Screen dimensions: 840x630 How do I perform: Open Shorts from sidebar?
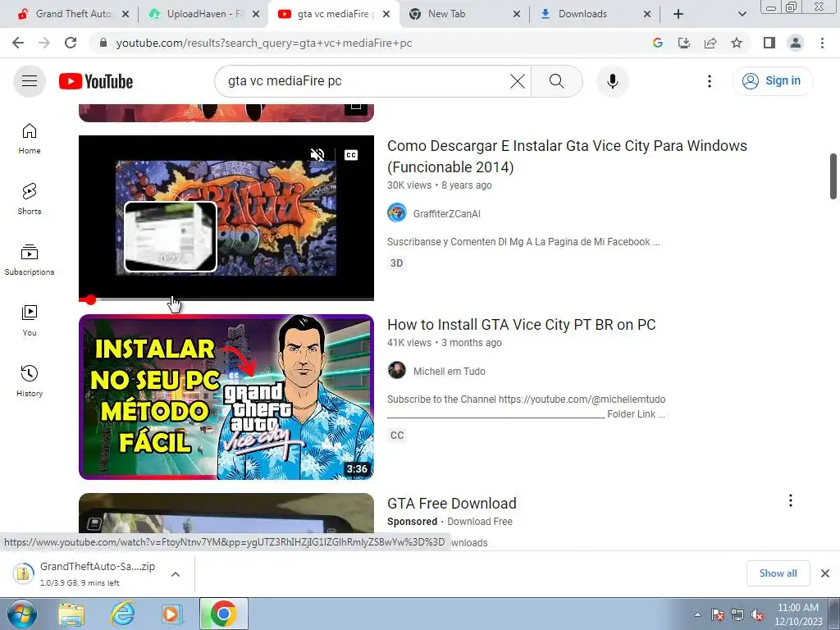30,199
